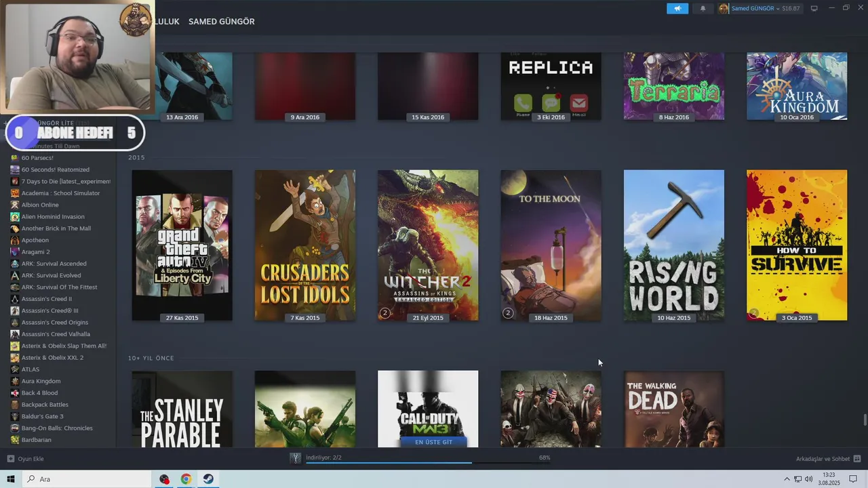Open Backpack Battles in the sidebar list
This screenshot has width=868, height=488.
point(45,405)
